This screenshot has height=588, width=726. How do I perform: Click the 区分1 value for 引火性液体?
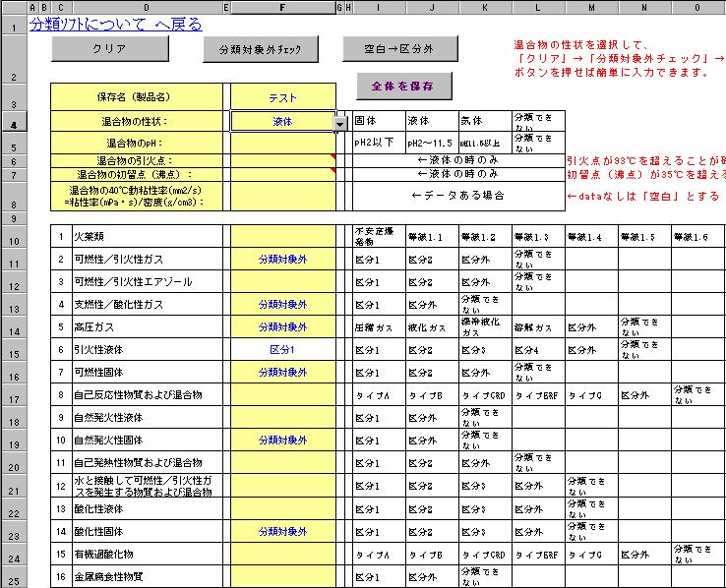[x=283, y=350]
